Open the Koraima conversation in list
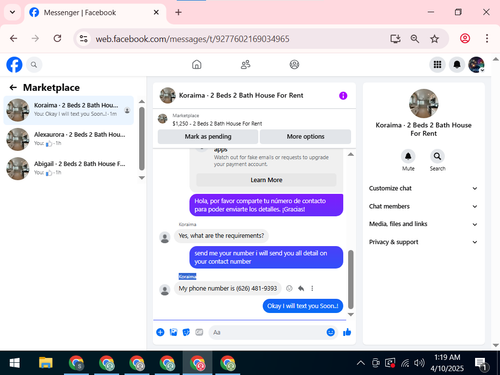This screenshot has width=500, height=375. coord(69,110)
